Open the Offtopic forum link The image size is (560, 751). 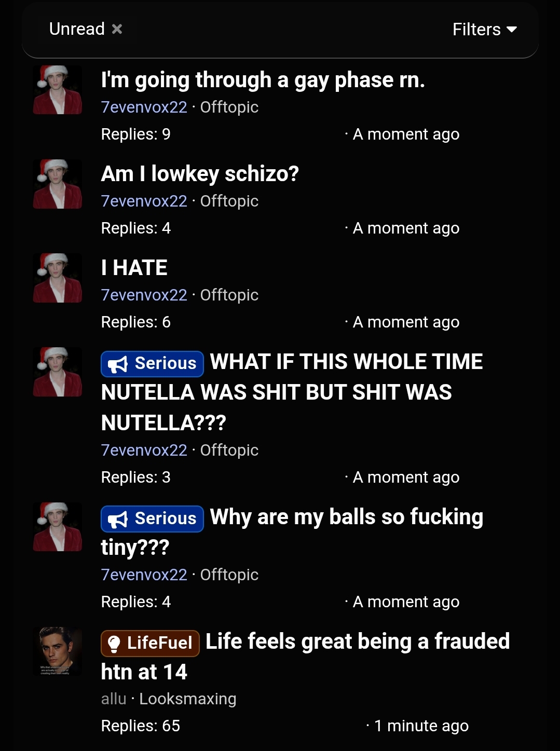point(229,107)
